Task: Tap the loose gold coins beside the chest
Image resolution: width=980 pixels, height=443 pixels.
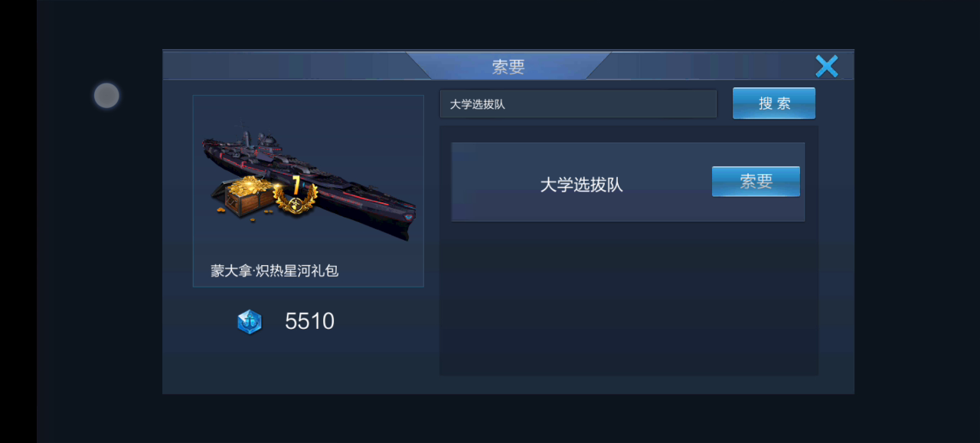Action: tap(220, 209)
